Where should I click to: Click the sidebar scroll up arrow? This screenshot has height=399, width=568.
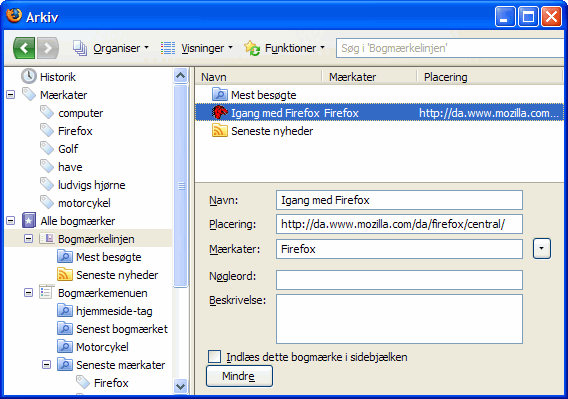tap(180, 76)
